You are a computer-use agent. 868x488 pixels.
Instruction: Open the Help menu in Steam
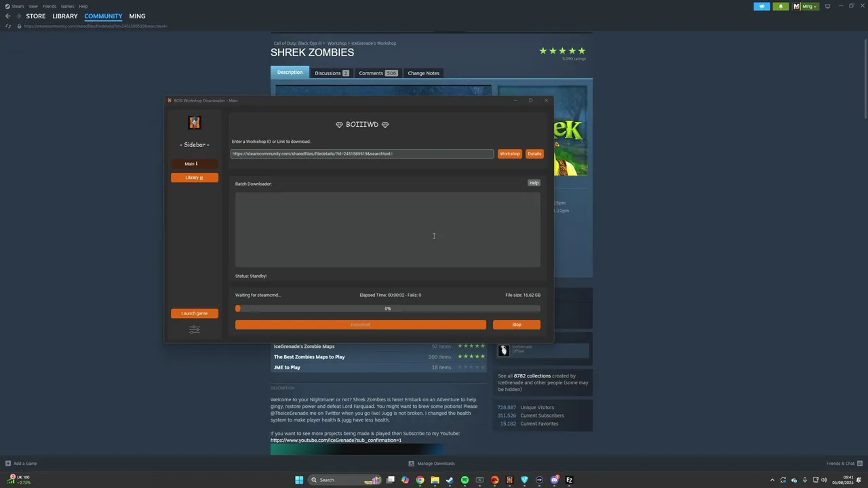[83, 6]
